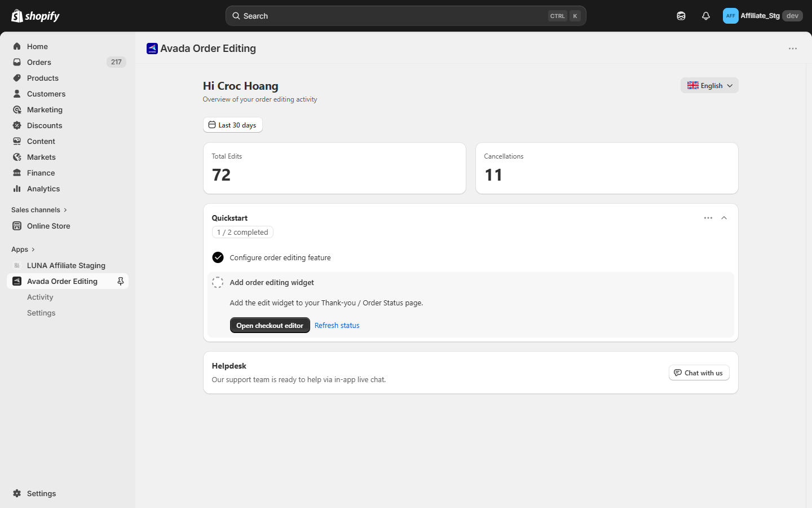Toggle the Add order editing widget step circle
812x508 pixels.
coord(218,282)
